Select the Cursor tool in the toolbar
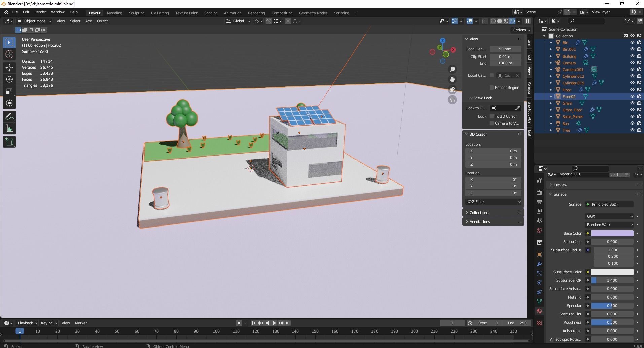 (x=9, y=54)
